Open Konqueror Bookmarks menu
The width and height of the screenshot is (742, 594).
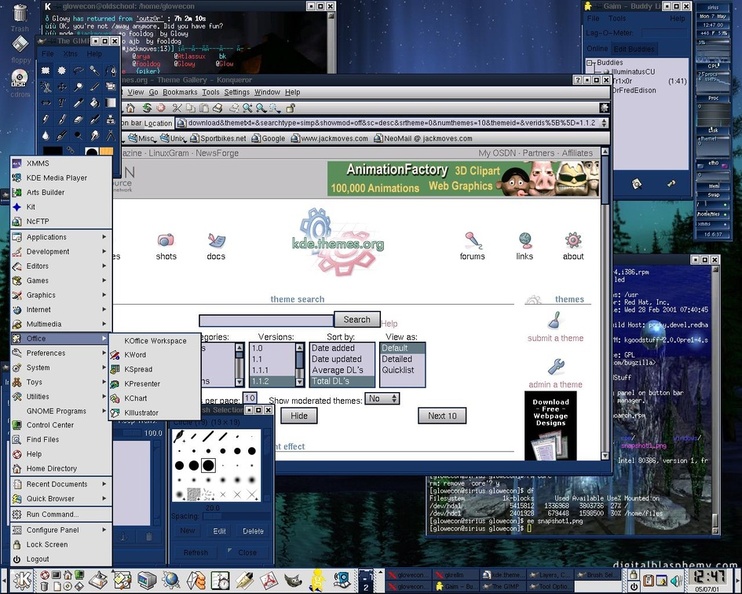point(180,92)
